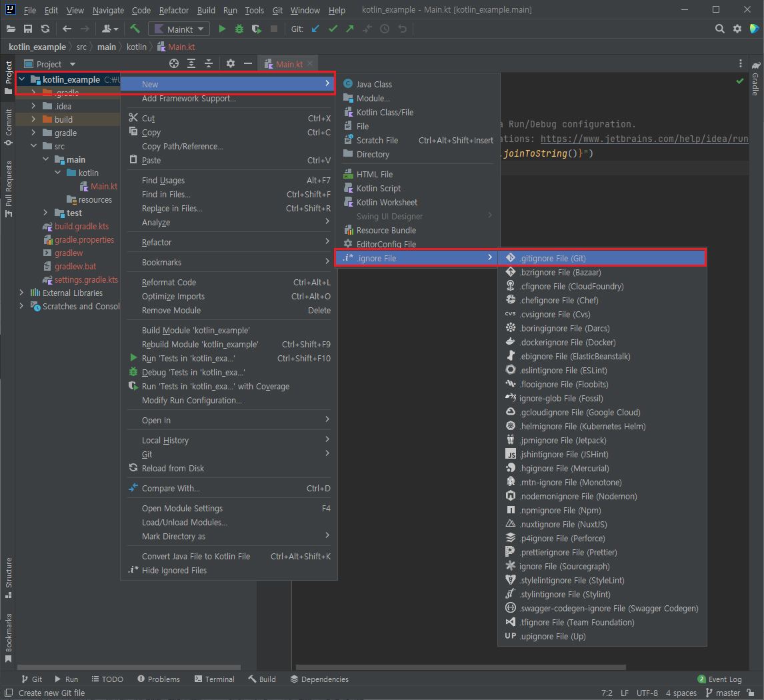Collapse the kotlin_example root node

click(x=22, y=79)
